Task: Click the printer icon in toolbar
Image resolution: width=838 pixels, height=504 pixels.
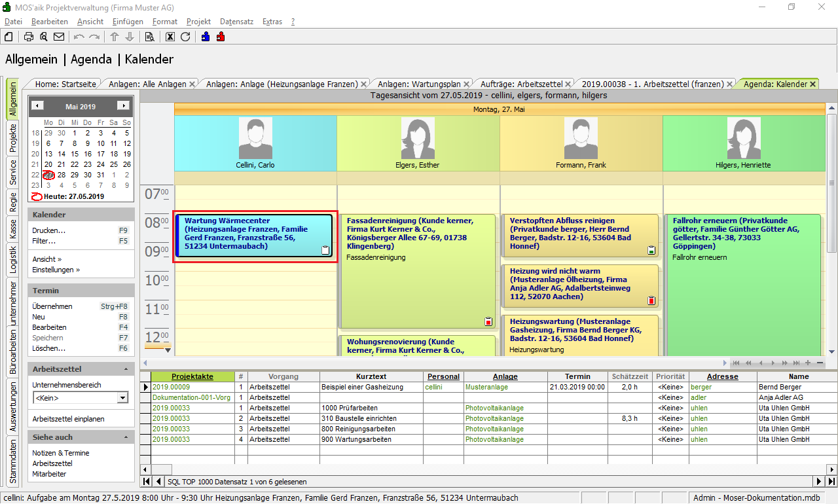Action: tap(29, 37)
